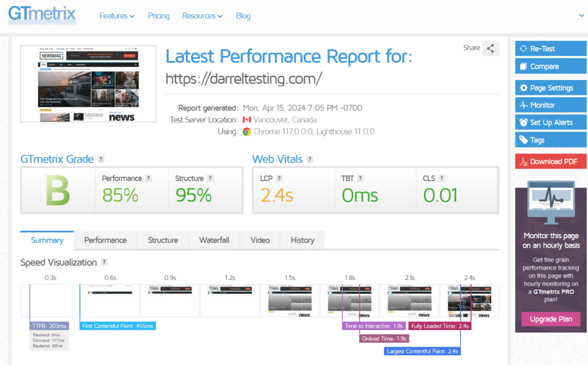Click the 2.1s filmstrip frame
The image size is (588, 365).
(409, 301)
